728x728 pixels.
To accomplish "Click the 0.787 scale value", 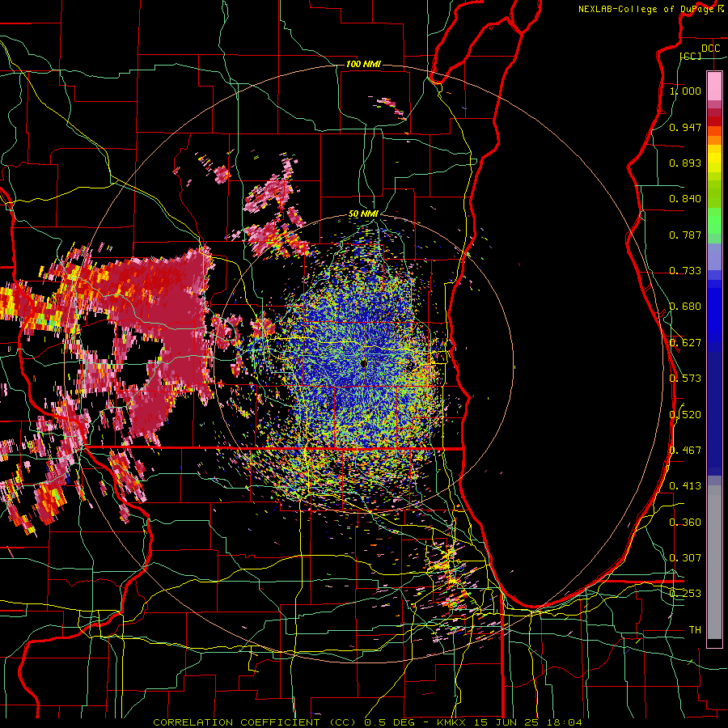I will pos(685,235).
